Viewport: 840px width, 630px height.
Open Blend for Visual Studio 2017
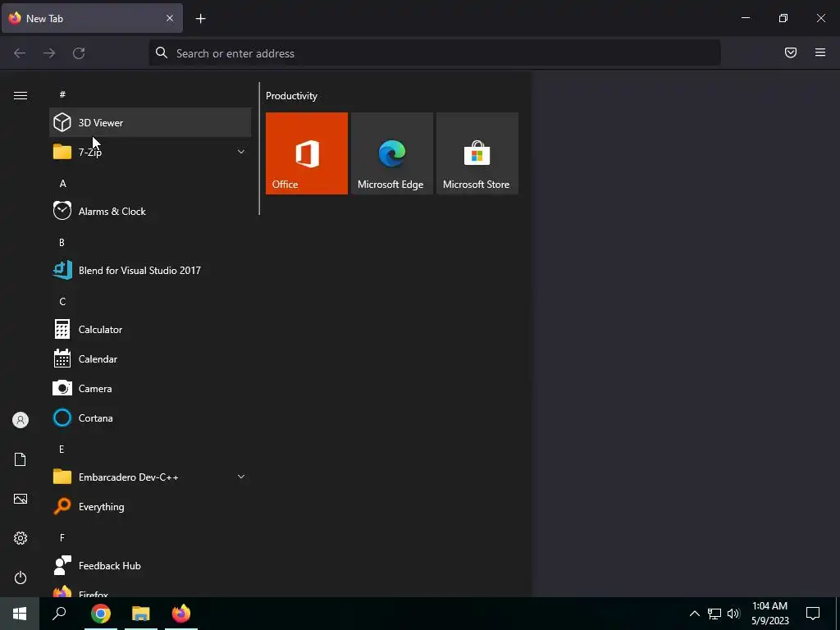tap(150, 270)
